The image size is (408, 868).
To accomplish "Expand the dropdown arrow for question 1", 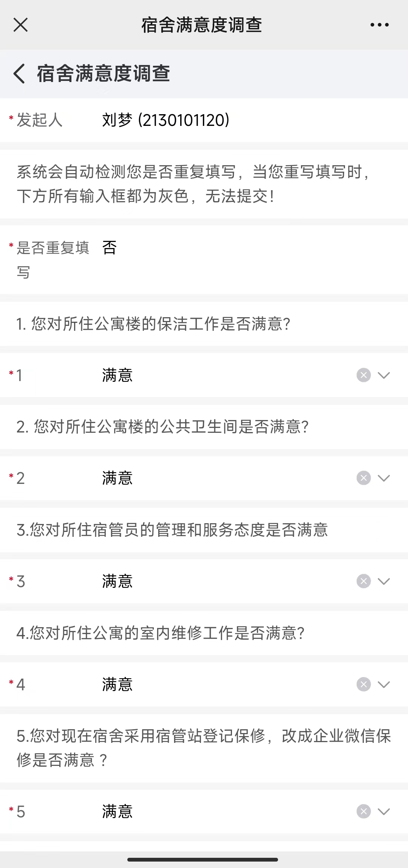I will pos(384,375).
